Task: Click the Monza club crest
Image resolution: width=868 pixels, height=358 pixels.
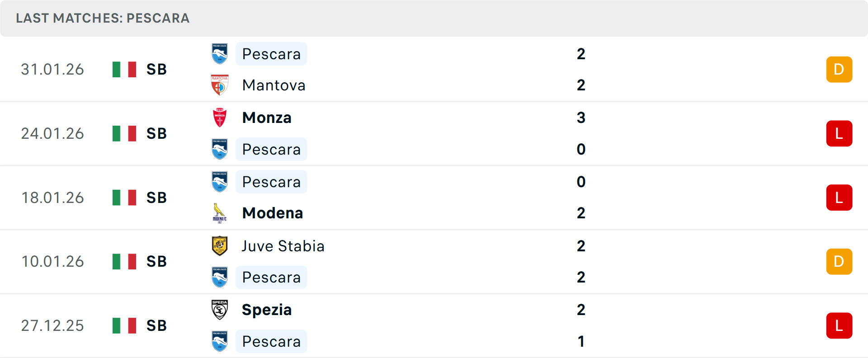Action: click(x=220, y=118)
